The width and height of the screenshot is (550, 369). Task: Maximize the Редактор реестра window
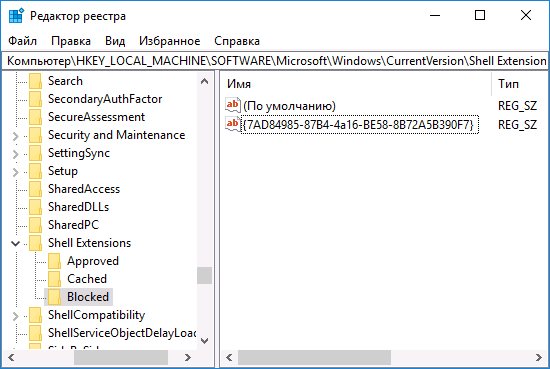click(480, 15)
